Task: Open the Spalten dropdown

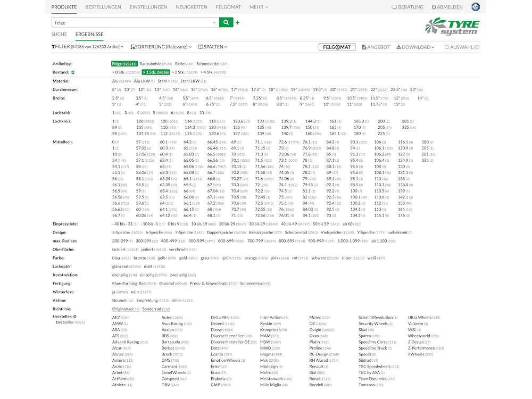Action: 213,47
